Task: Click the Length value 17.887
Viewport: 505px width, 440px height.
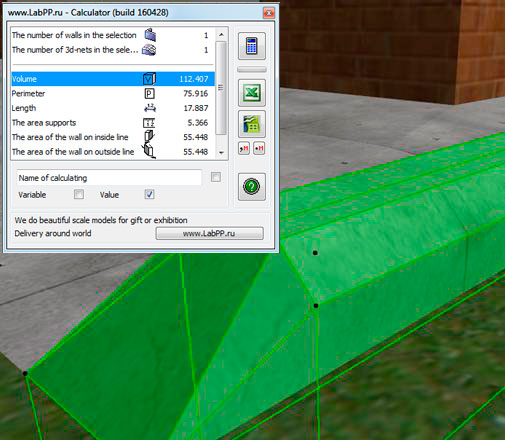Action: tap(196, 108)
